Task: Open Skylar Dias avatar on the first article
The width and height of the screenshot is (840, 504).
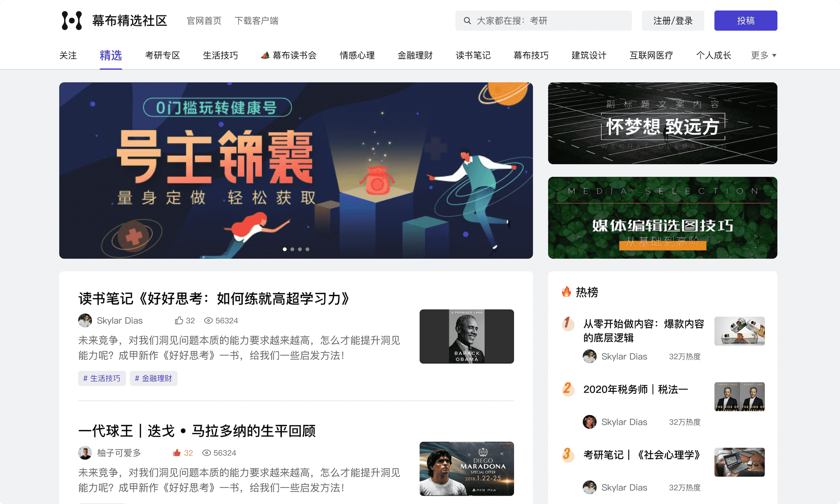Action: pyautogui.click(x=85, y=320)
